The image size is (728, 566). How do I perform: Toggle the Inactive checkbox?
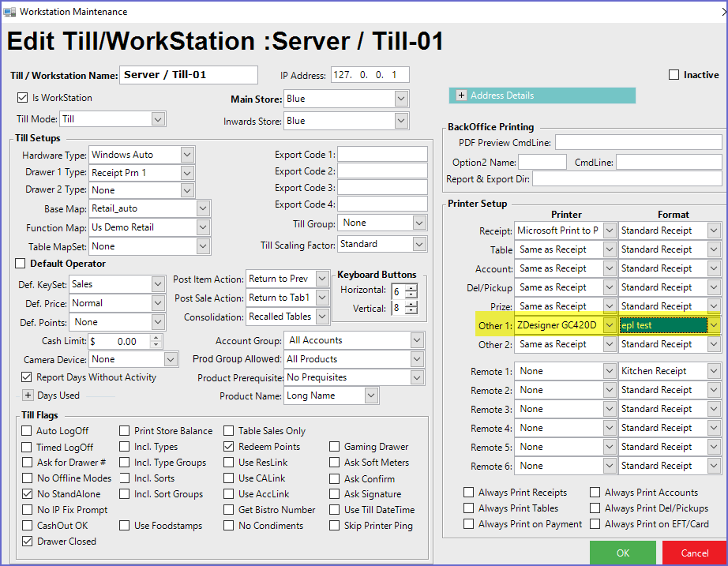tap(674, 75)
